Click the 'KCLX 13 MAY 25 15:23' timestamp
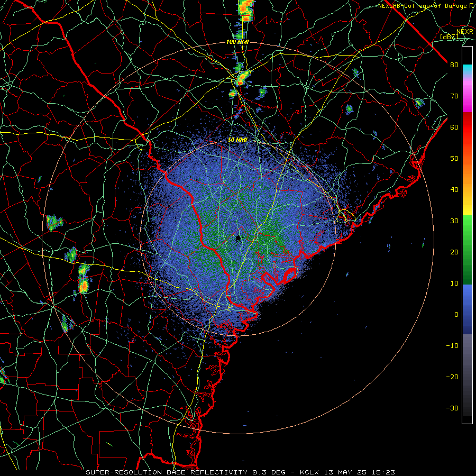This screenshot has width=476, height=476. tap(347, 472)
